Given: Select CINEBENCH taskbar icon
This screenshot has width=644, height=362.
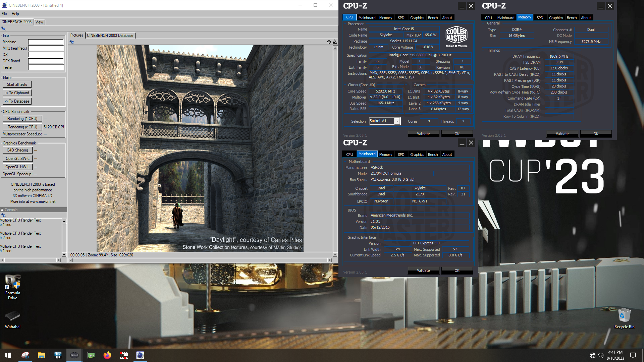Looking at the screenshot, I should 140,355.
